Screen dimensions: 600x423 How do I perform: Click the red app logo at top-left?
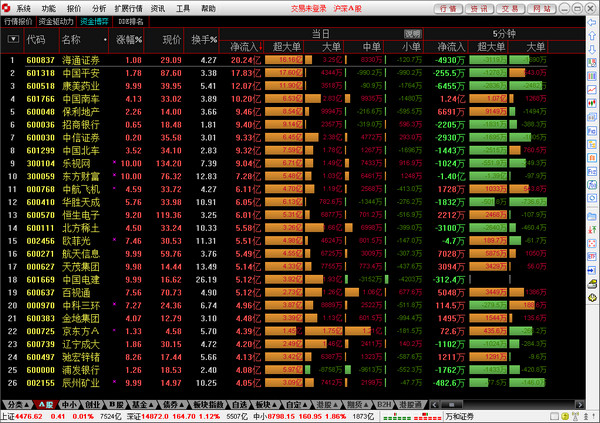7,7
